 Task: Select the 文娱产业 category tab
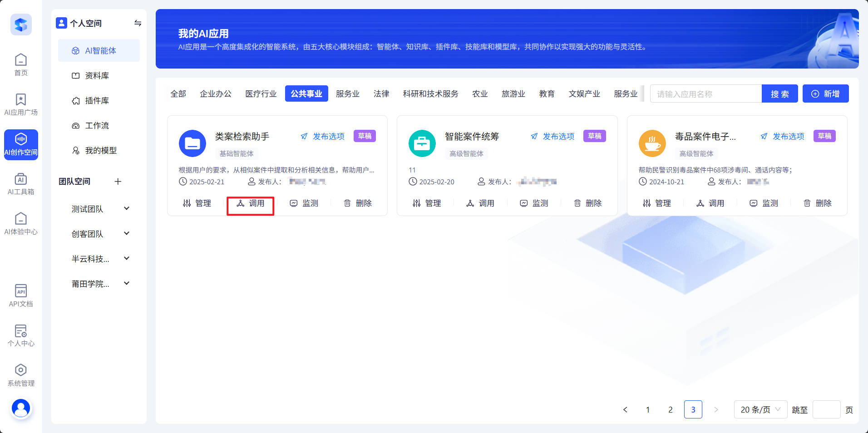tap(584, 93)
